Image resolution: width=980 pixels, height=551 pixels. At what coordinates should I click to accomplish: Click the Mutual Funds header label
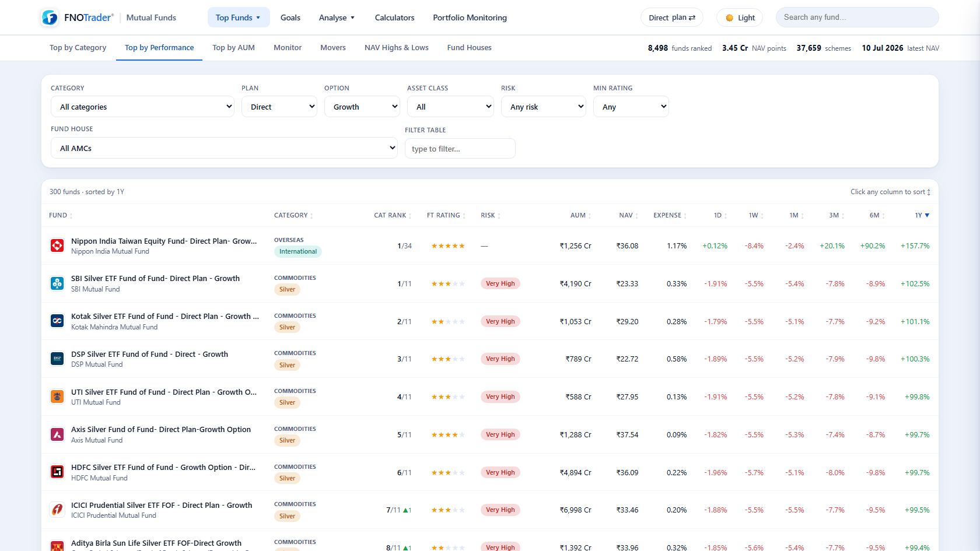tap(151, 17)
